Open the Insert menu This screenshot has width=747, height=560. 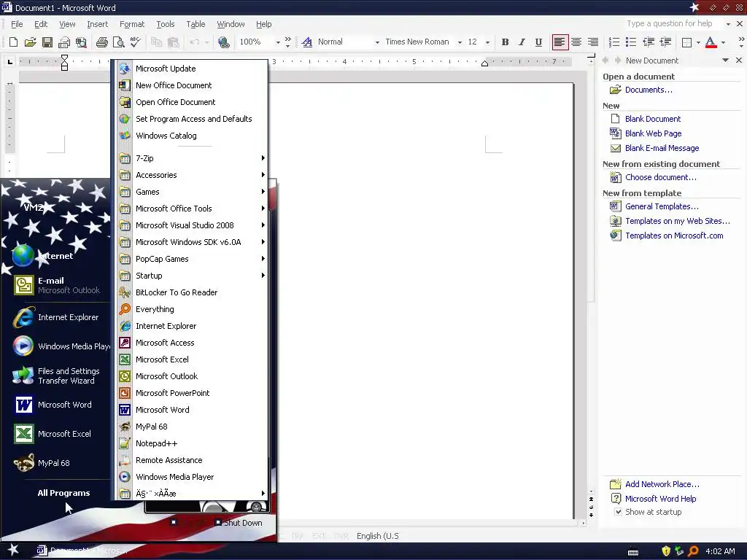(x=97, y=24)
